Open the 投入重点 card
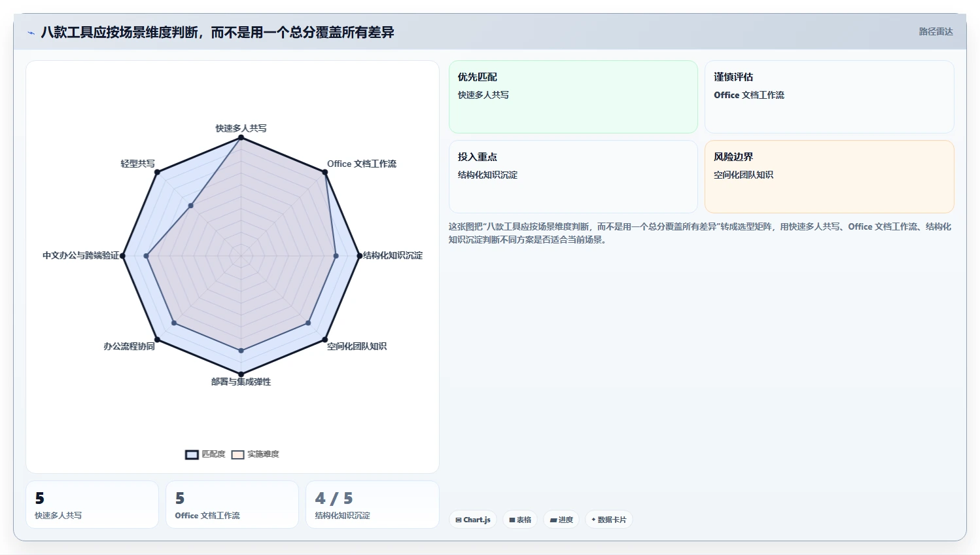Viewport: 980px width, 555px height. tap(573, 177)
